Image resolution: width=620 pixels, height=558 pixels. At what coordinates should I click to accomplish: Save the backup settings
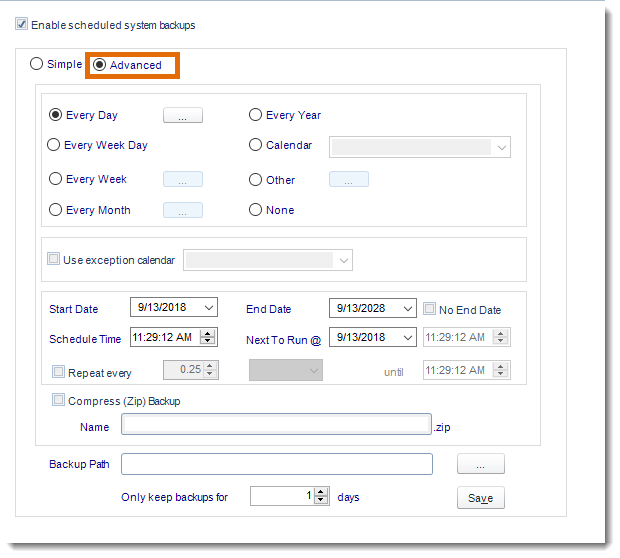coord(481,497)
